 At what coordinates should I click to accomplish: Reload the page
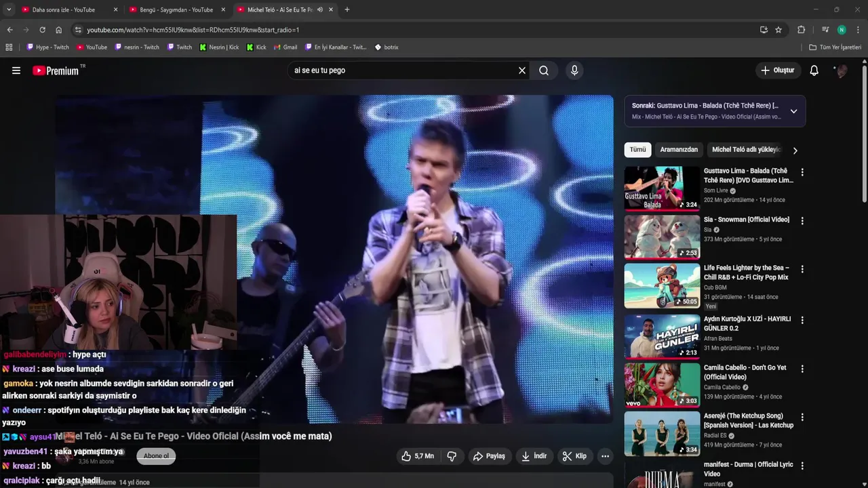click(42, 30)
